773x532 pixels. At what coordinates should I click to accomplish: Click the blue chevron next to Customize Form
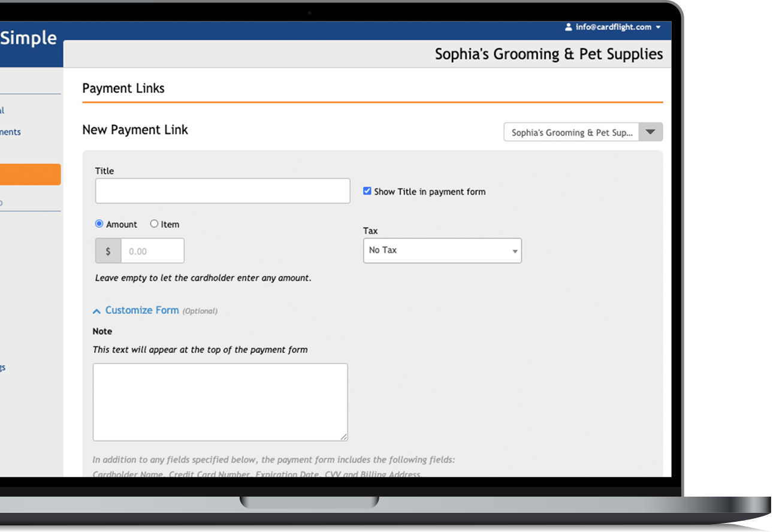coord(96,310)
